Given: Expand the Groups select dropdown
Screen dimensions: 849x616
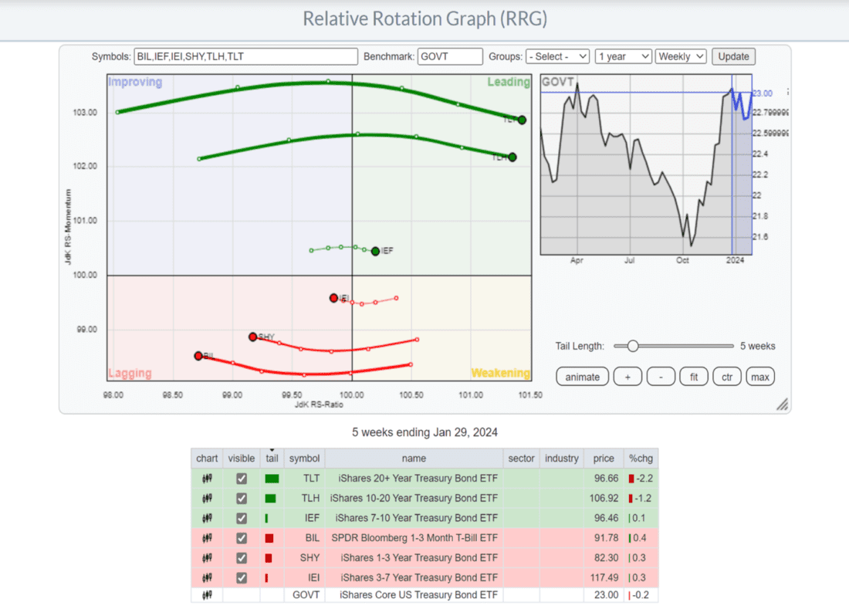Looking at the screenshot, I should pyautogui.click(x=557, y=56).
